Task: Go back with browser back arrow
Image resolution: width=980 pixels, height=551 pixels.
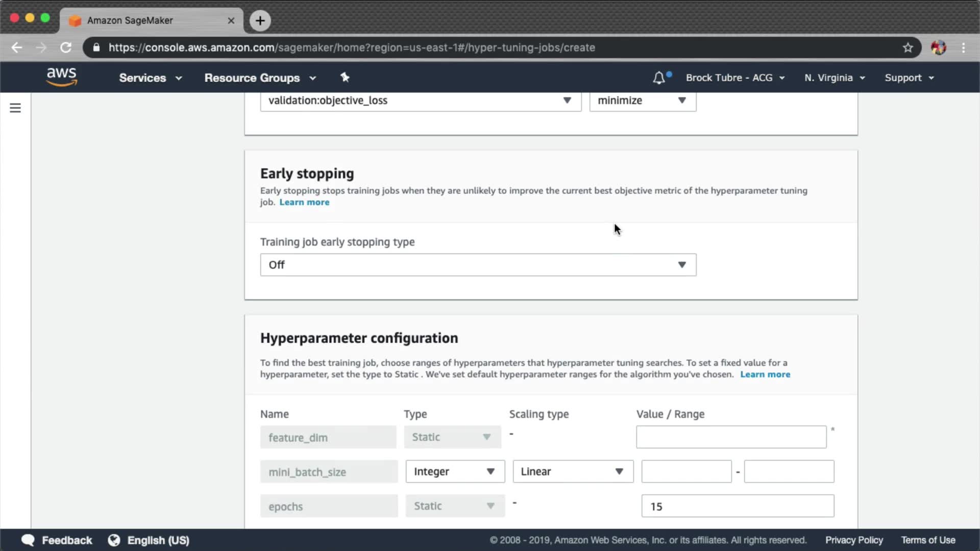Action: pyautogui.click(x=17, y=47)
